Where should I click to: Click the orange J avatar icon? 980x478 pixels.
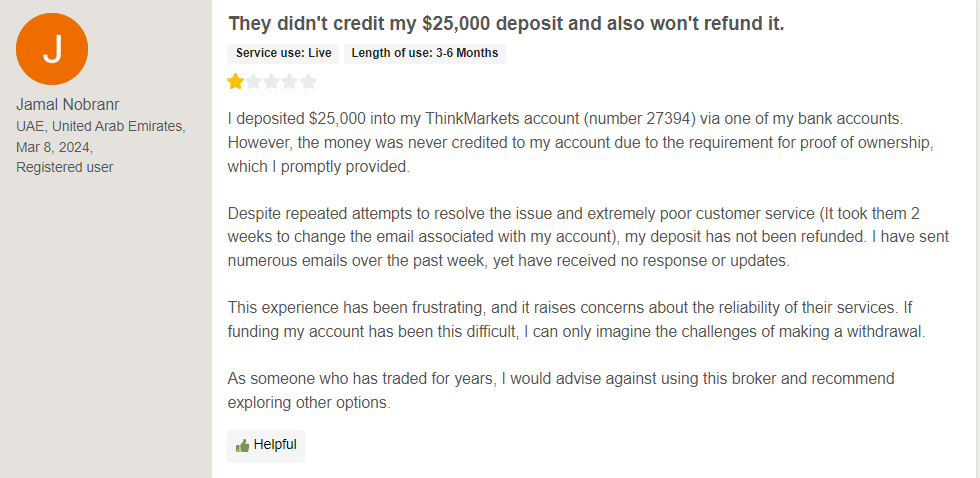click(53, 49)
